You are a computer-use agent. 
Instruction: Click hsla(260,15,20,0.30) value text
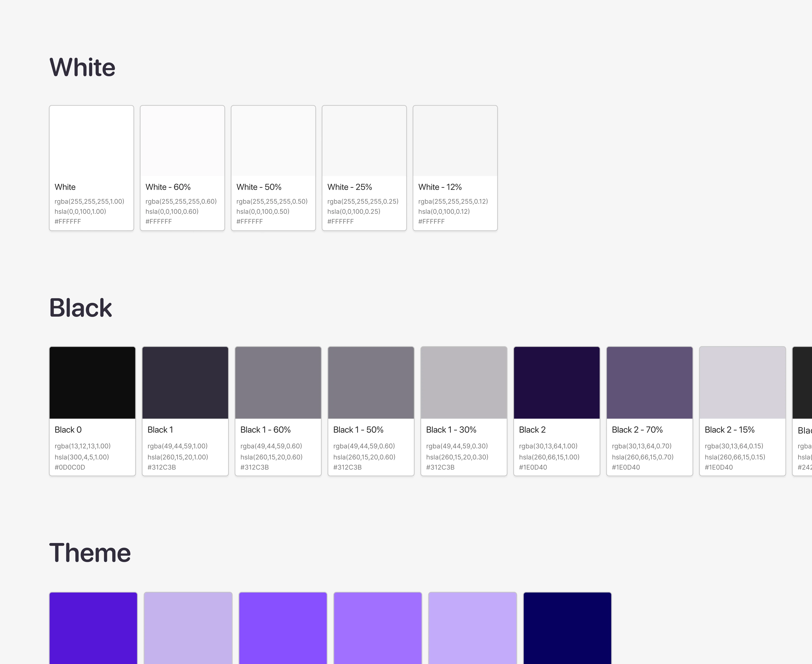pyautogui.click(x=457, y=457)
